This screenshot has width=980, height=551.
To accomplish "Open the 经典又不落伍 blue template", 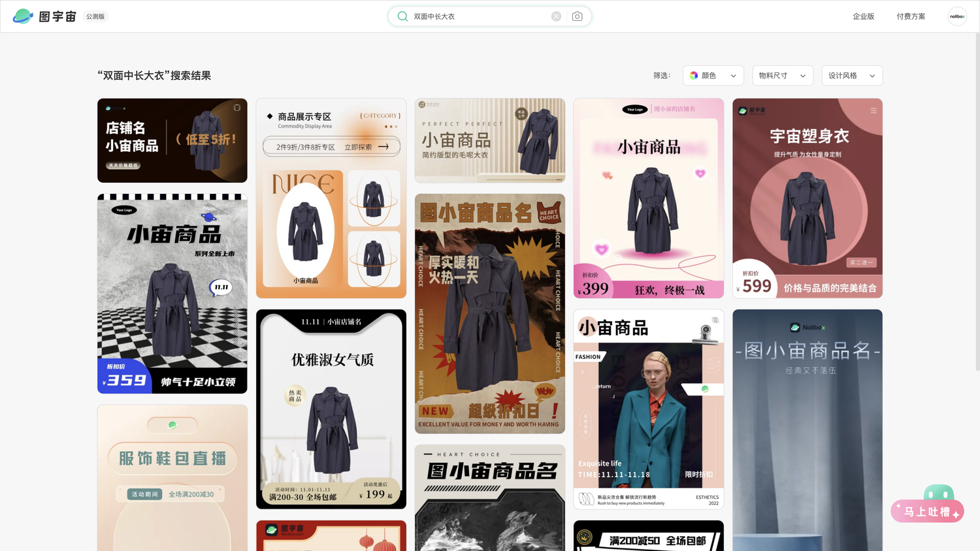I will click(x=808, y=430).
